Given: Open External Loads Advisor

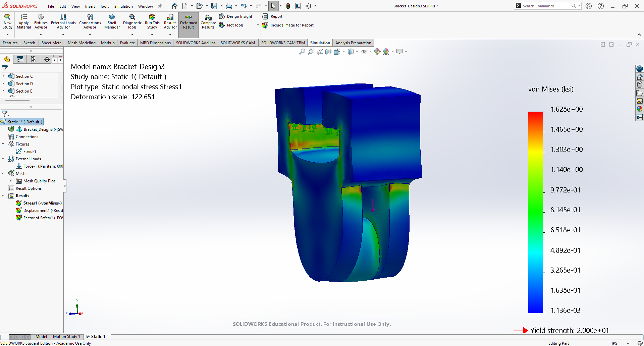Looking at the screenshot, I should [x=63, y=21].
